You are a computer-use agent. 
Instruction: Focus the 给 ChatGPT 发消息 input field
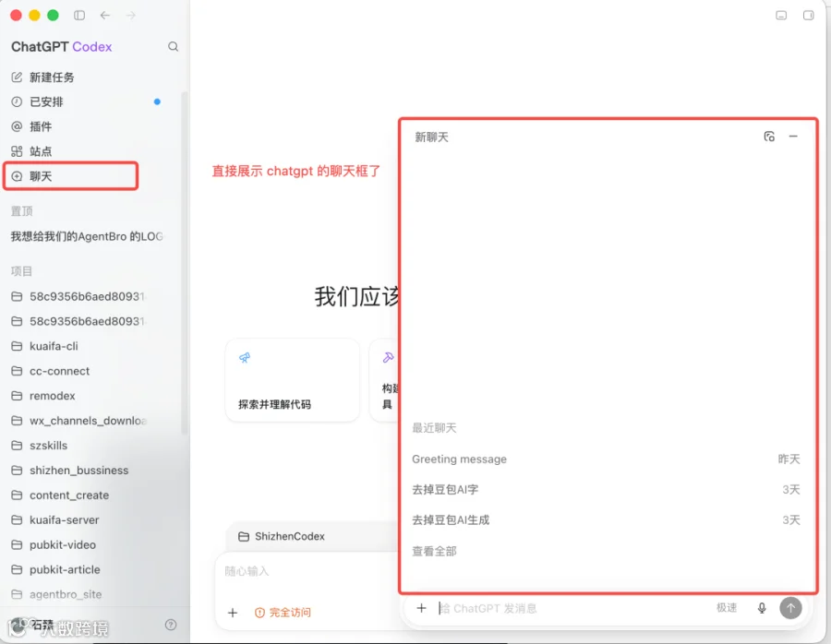click(572, 609)
